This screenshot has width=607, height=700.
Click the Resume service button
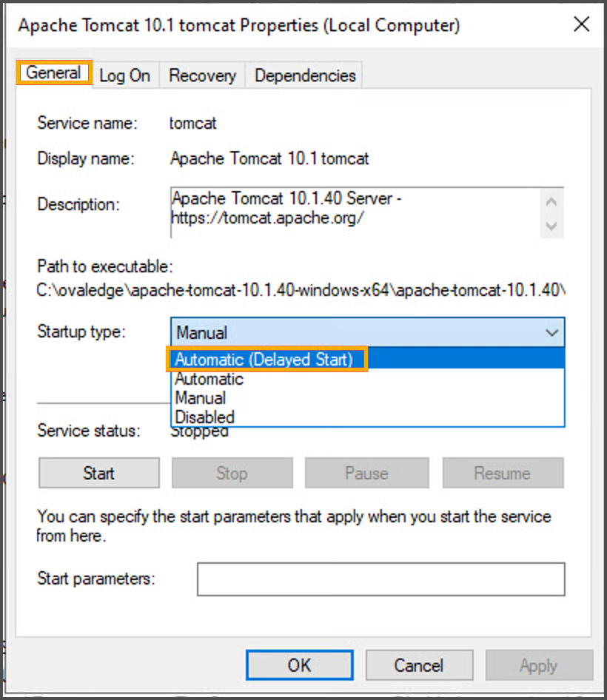pos(503,473)
